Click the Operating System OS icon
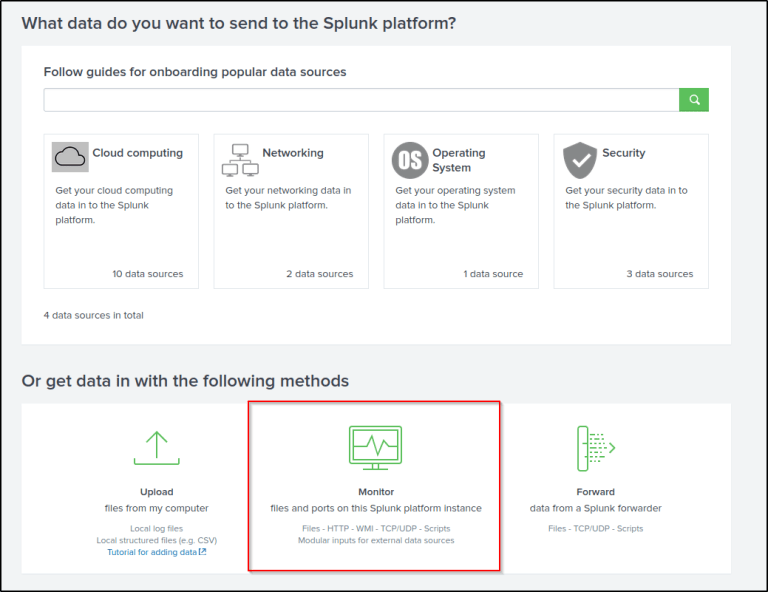 pyautogui.click(x=410, y=160)
